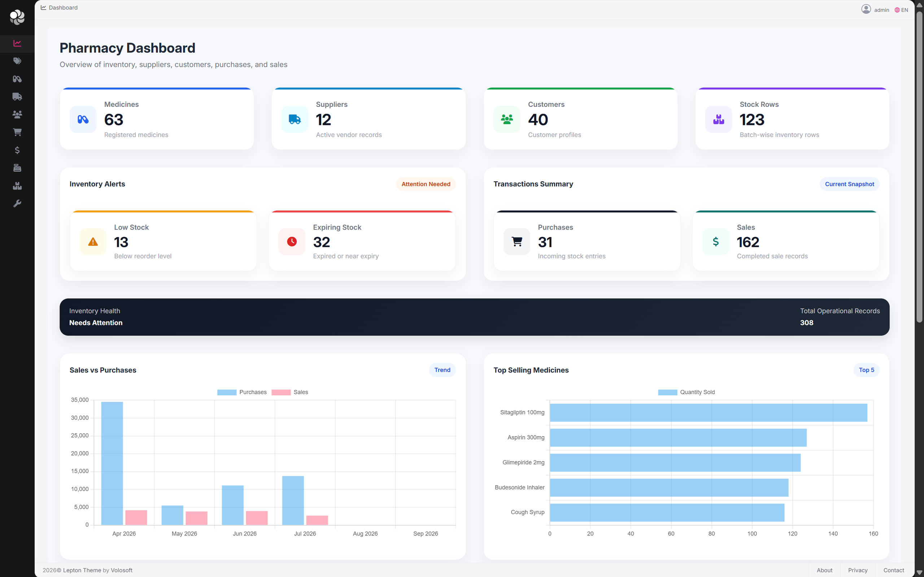Open the customers group icon in sidebar

tap(17, 114)
